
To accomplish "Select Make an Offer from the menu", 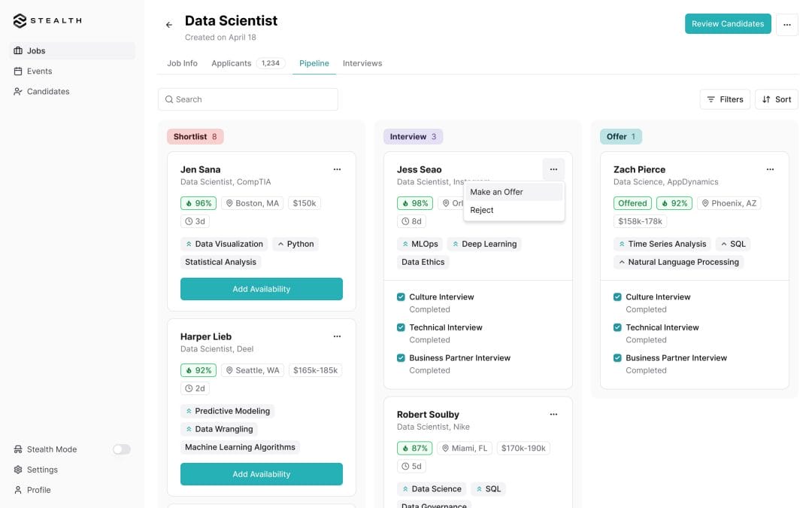I will (x=497, y=192).
